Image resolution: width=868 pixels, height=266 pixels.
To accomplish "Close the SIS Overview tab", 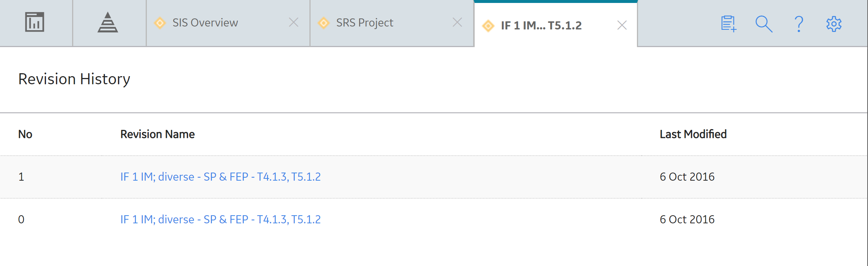I will point(294,22).
